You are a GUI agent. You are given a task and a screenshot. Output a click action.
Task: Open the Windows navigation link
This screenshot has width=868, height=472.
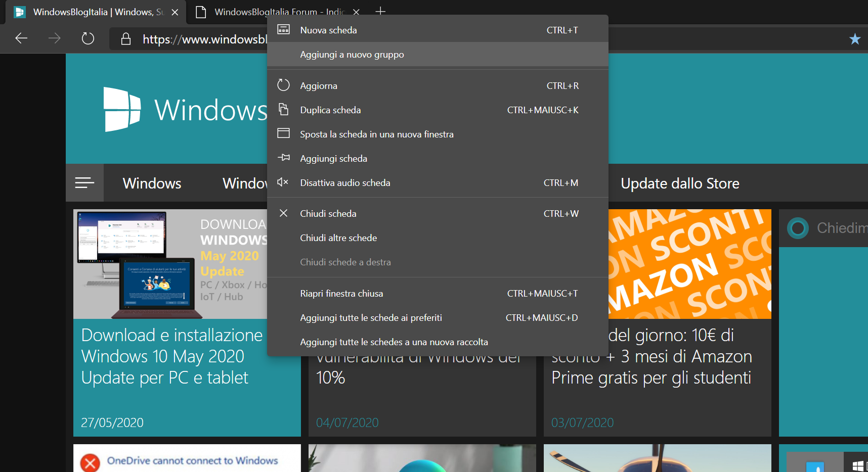coord(152,183)
